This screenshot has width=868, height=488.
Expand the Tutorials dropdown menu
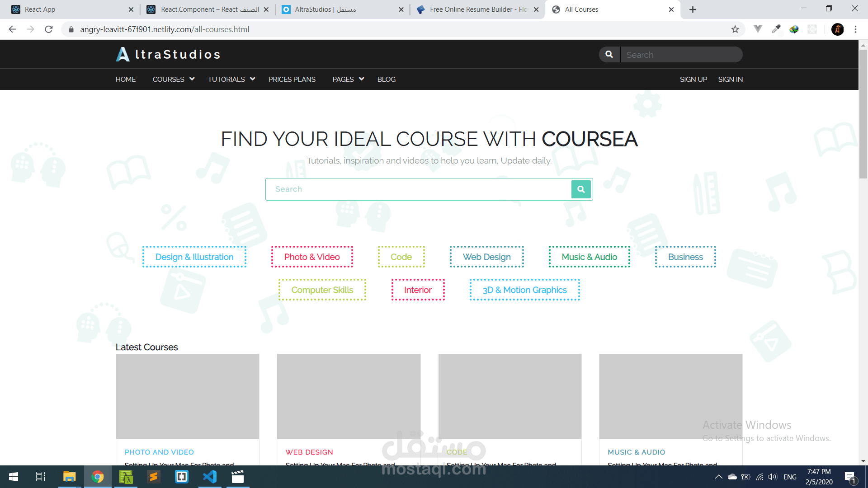(231, 79)
